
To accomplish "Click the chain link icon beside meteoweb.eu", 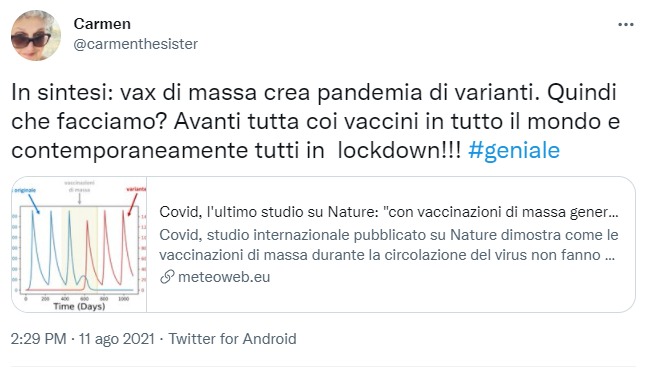I will (167, 277).
